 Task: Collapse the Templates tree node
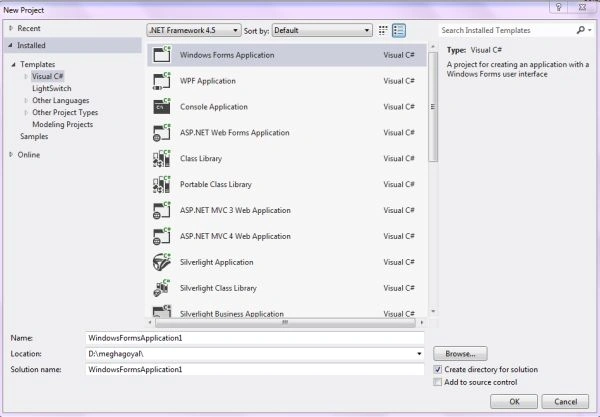click(x=13, y=64)
